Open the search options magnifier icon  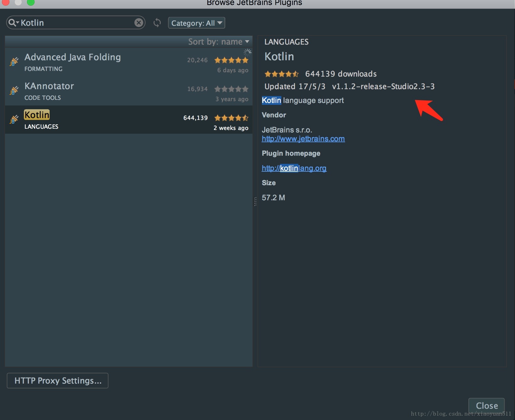[x=14, y=23]
